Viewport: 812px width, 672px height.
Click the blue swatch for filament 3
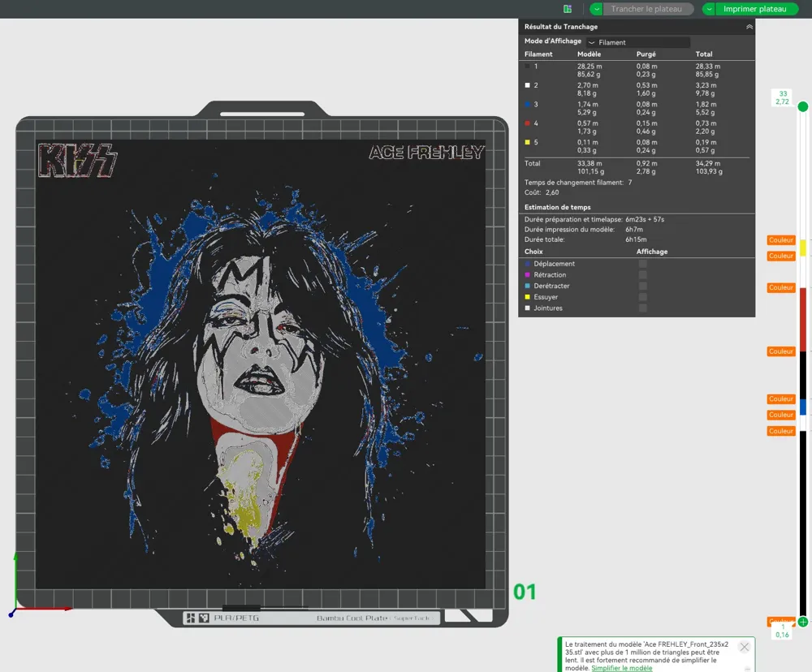tap(527, 104)
